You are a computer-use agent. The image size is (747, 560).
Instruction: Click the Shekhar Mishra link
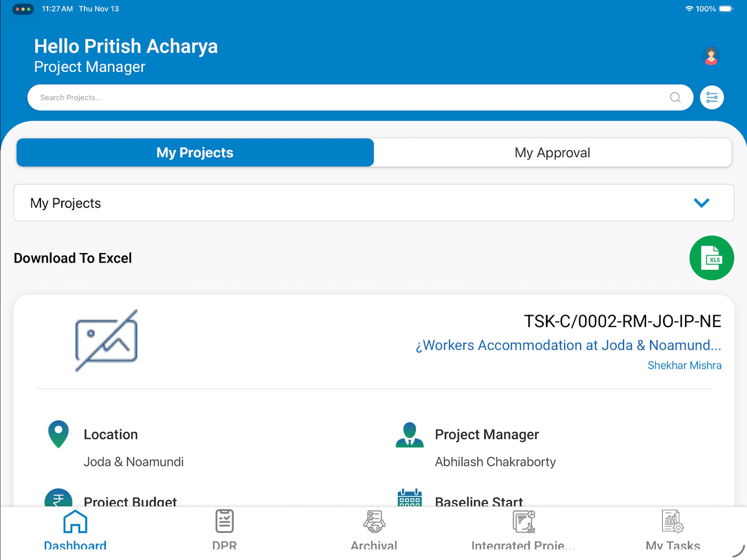pyautogui.click(x=684, y=365)
